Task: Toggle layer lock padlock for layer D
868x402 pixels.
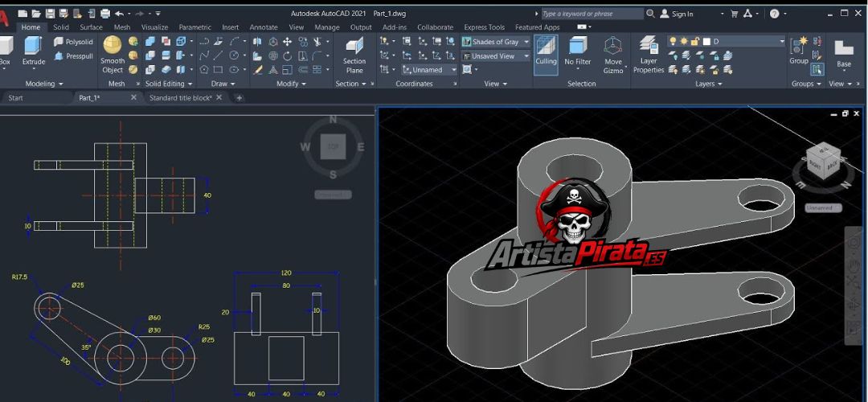Action: coord(695,42)
